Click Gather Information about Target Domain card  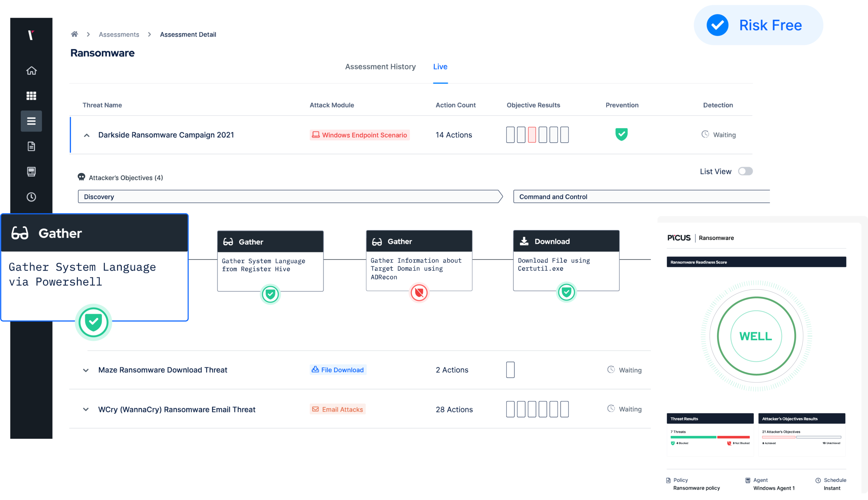tap(419, 261)
